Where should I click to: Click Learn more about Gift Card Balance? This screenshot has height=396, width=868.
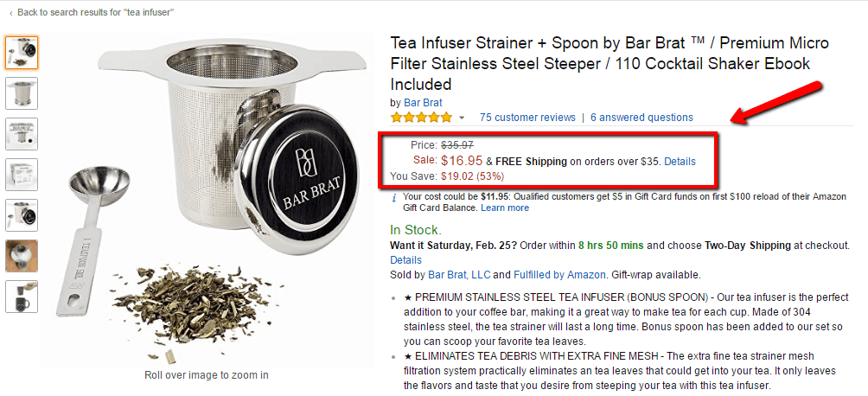pyautogui.click(x=505, y=208)
